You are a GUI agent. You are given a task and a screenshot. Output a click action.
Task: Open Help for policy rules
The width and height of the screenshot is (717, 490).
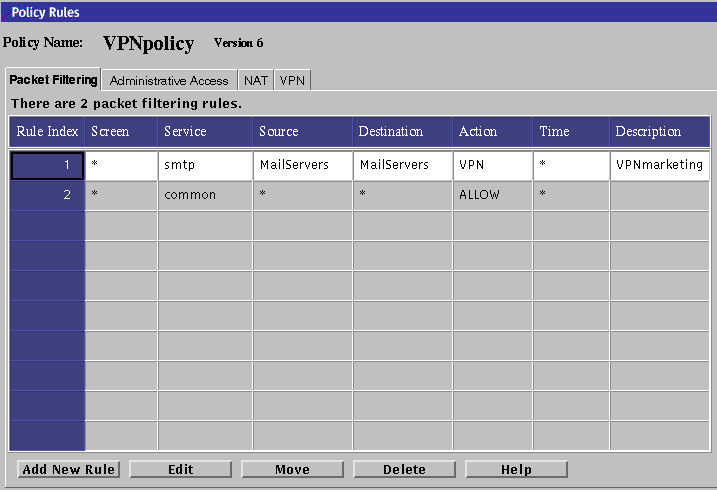[516, 469]
